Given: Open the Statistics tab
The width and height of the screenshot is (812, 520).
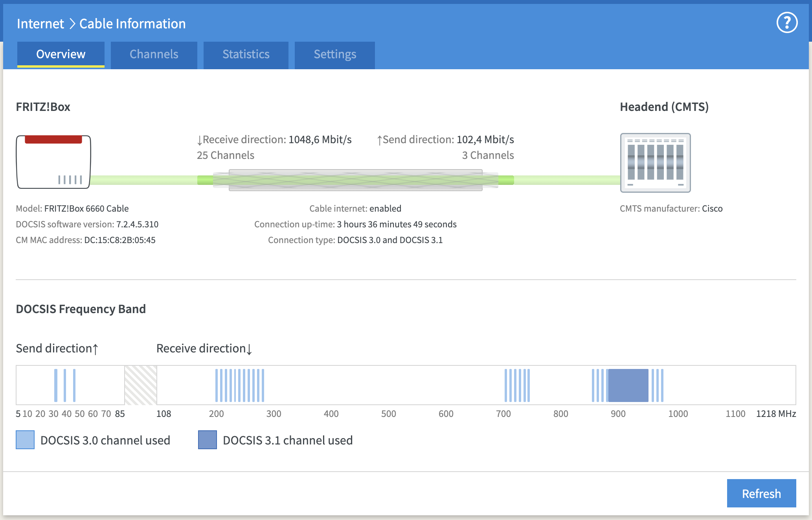Looking at the screenshot, I should point(246,54).
